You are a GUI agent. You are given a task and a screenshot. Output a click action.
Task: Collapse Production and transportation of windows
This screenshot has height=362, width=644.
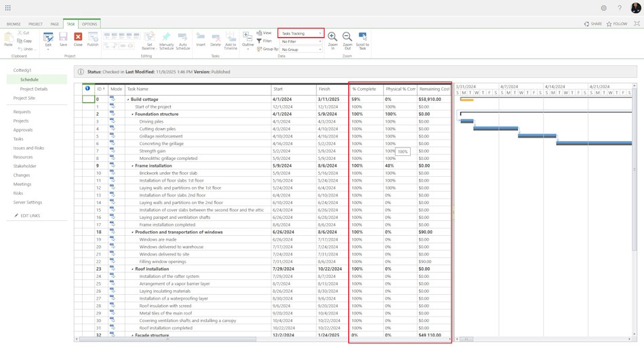(x=132, y=232)
